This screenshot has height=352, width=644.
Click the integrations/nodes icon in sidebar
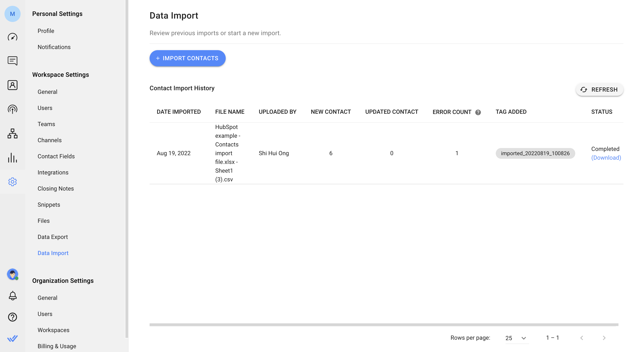(12, 133)
